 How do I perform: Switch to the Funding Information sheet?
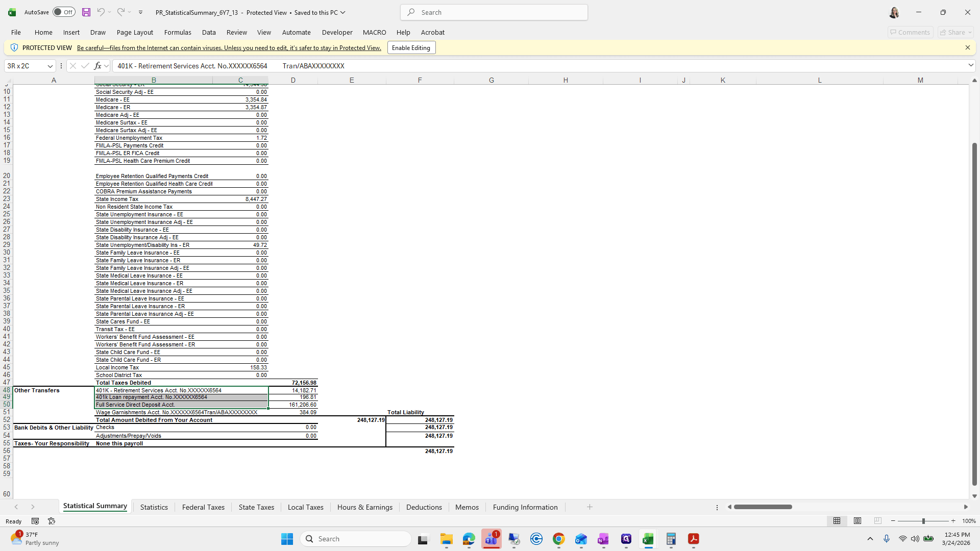click(x=525, y=507)
